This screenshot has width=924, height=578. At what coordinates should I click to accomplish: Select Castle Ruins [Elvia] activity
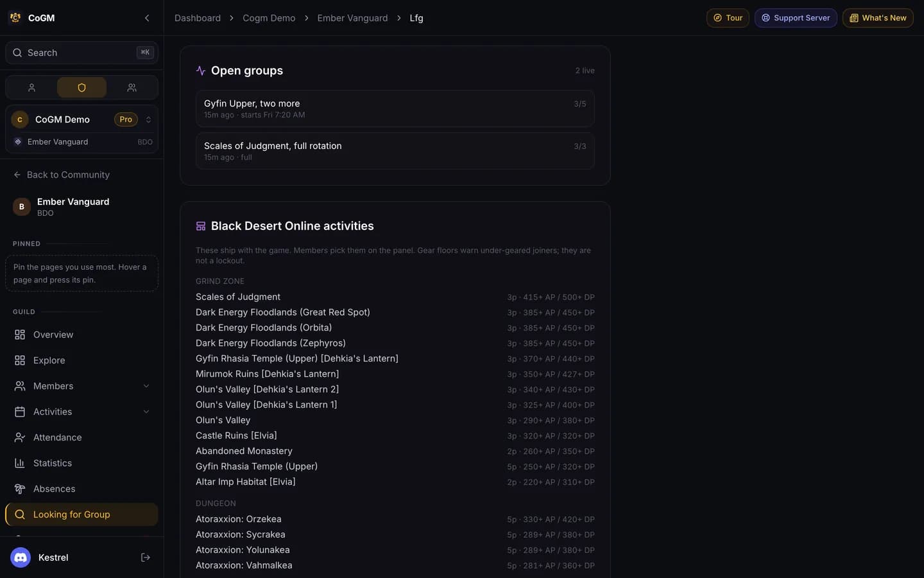(395, 435)
